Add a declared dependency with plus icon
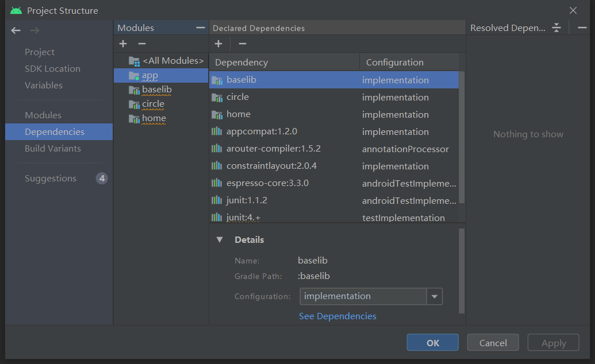This screenshot has width=595, height=364. tap(218, 44)
